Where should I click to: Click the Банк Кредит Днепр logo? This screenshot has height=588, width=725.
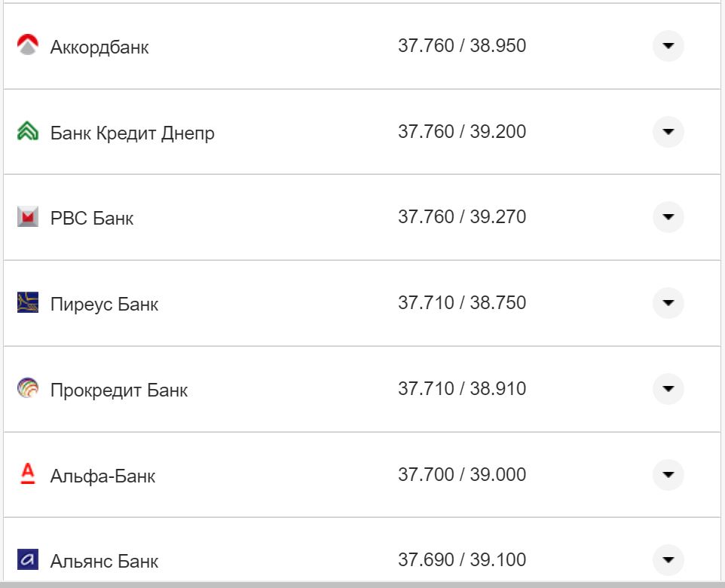pyautogui.click(x=27, y=132)
